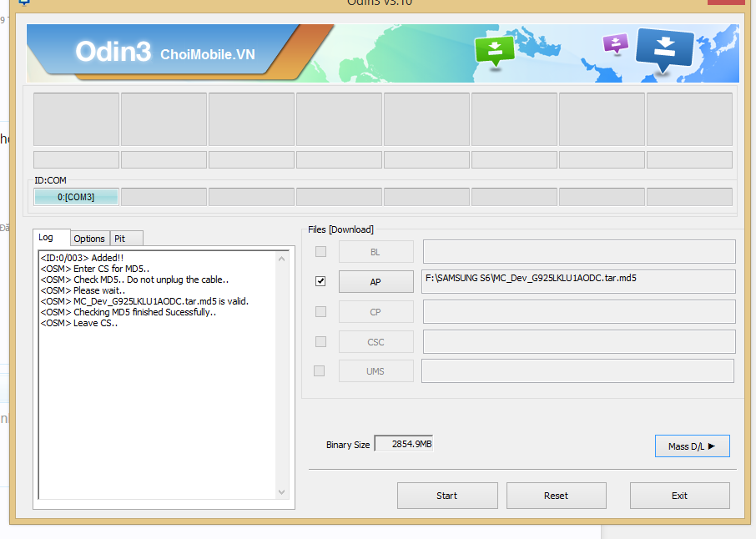Click the log scrollbar down arrow
This screenshot has height=539, width=756.
(281, 492)
